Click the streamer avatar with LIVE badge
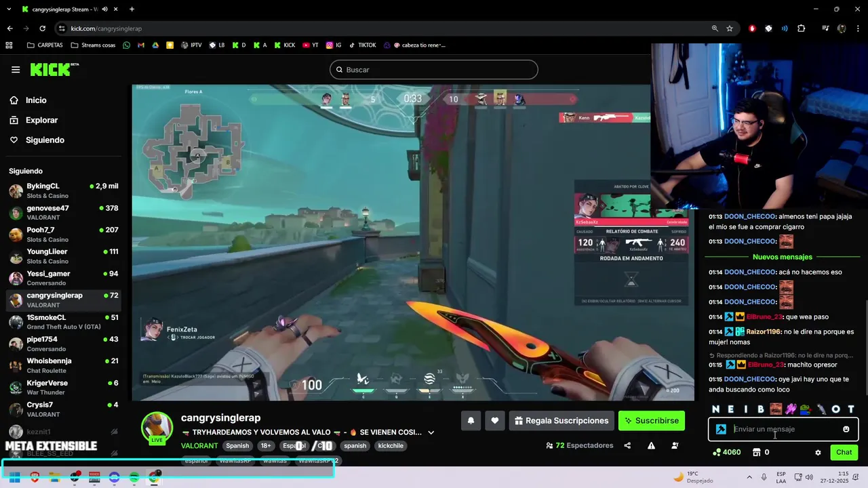Screen dimensions: 868x488 [157, 428]
